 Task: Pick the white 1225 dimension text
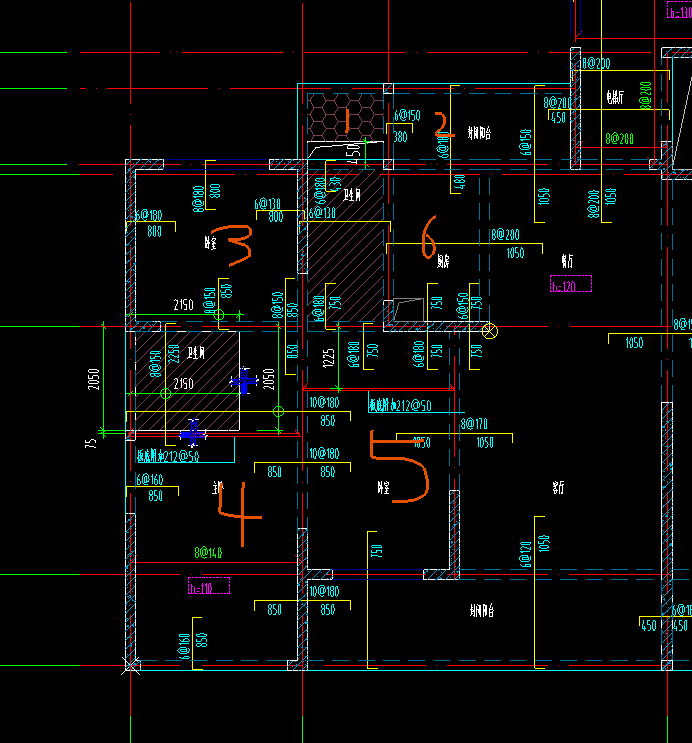pyautogui.click(x=329, y=358)
